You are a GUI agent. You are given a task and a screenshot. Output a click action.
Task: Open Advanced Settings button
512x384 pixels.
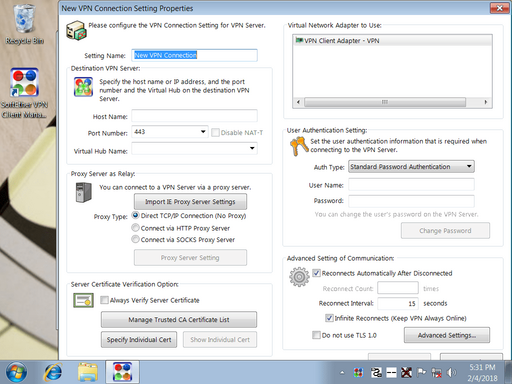447,335
